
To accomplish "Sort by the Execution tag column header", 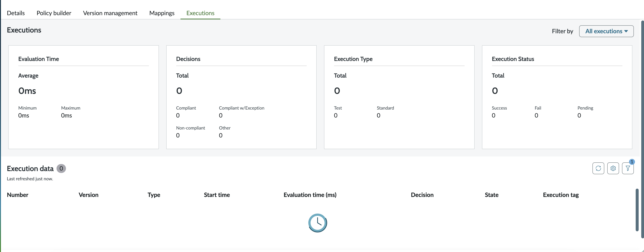I will pyautogui.click(x=561, y=195).
